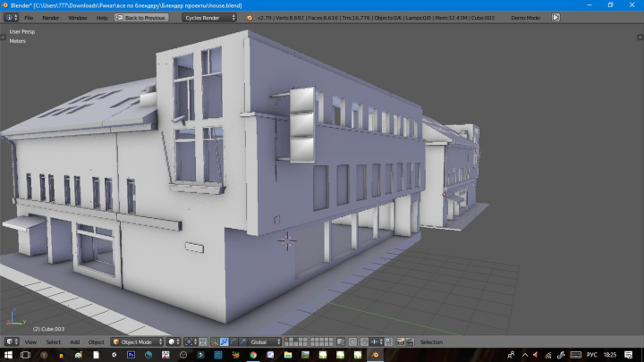Open the 3D viewport Select menu

[54, 341]
